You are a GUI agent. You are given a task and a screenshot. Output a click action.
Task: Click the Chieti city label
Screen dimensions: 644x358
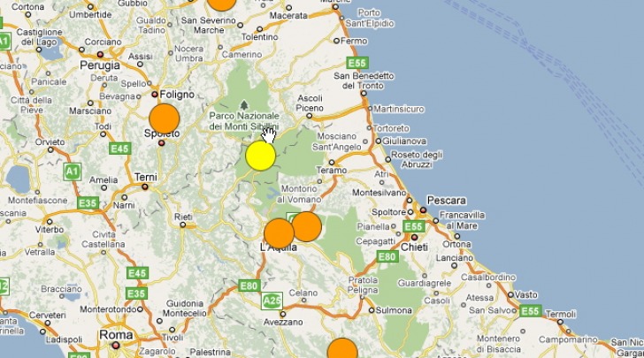[414, 248]
